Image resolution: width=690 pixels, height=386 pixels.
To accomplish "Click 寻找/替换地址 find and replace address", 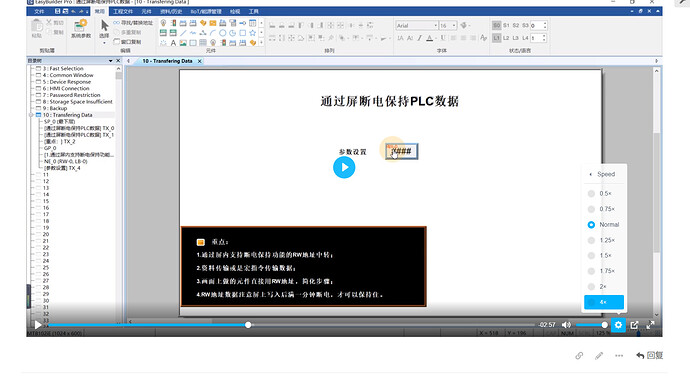I will coord(133,22).
